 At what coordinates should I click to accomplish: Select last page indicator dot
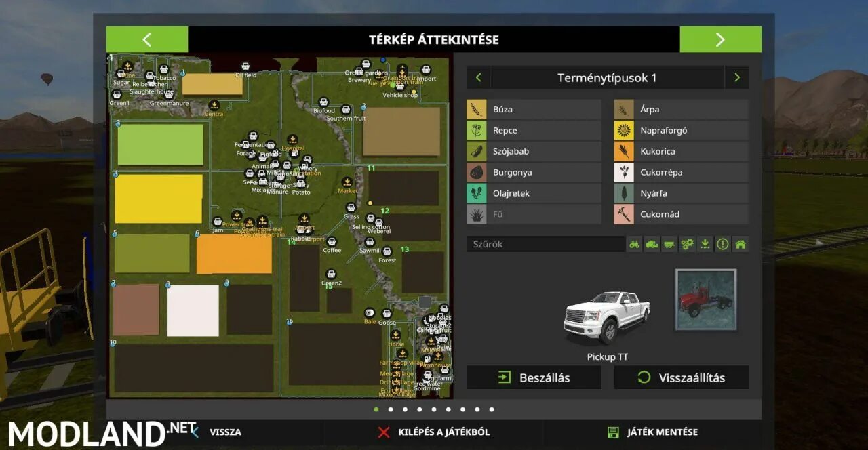[x=492, y=409]
